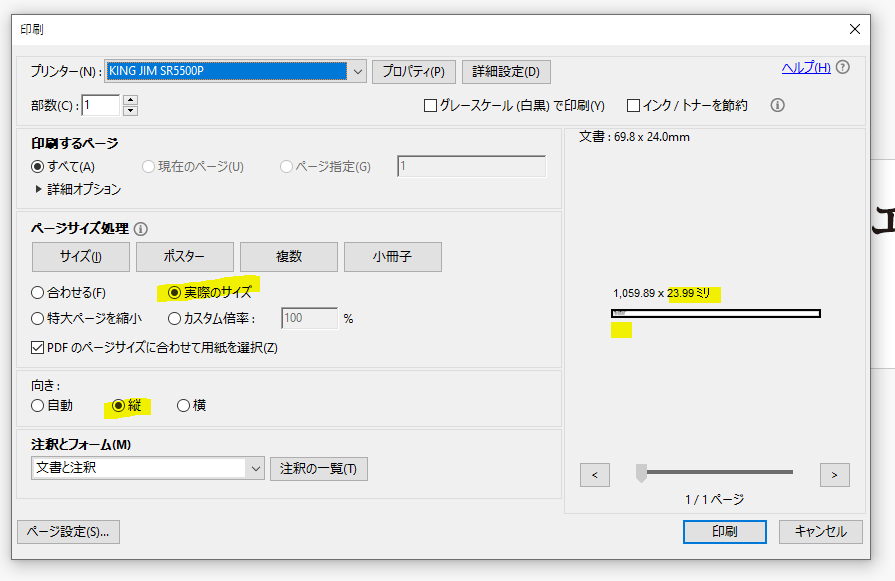Select the ポスター page sizing tab
The width and height of the screenshot is (895, 581).
coord(185,257)
